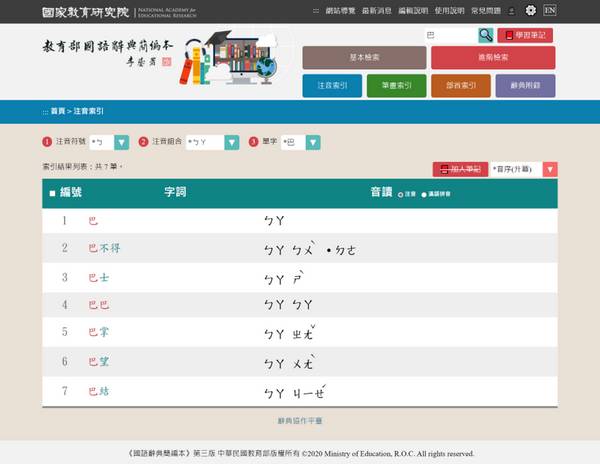Open 使用說明 in top menu
This screenshot has width=600, height=464.
tap(449, 11)
